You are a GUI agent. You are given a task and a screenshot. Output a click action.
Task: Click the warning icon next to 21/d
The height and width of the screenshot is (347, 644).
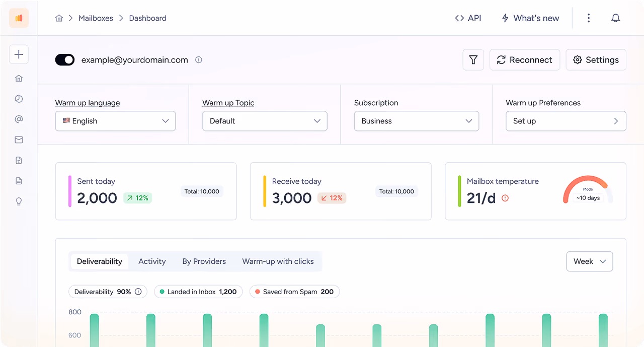[x=505, y=198]
